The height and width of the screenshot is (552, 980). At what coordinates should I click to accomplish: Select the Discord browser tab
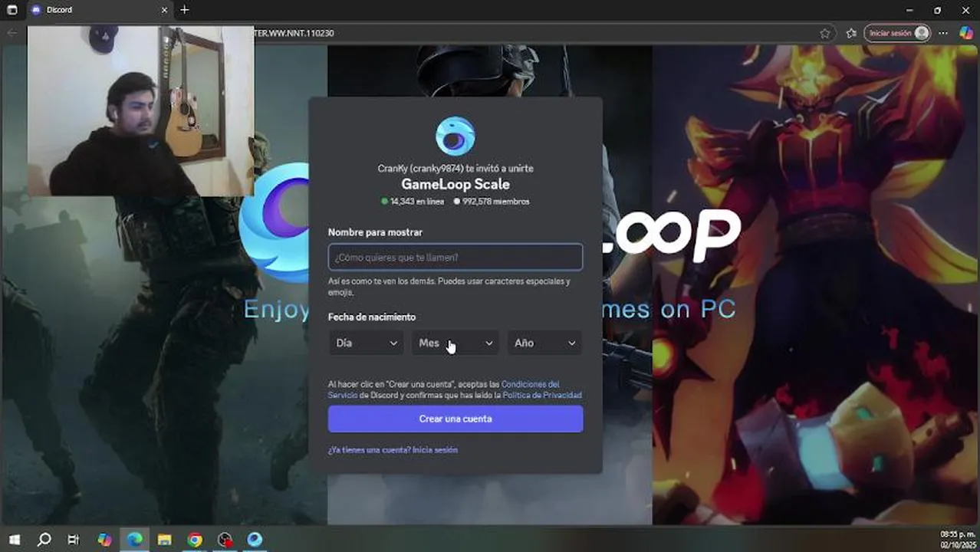click(100, 10)
